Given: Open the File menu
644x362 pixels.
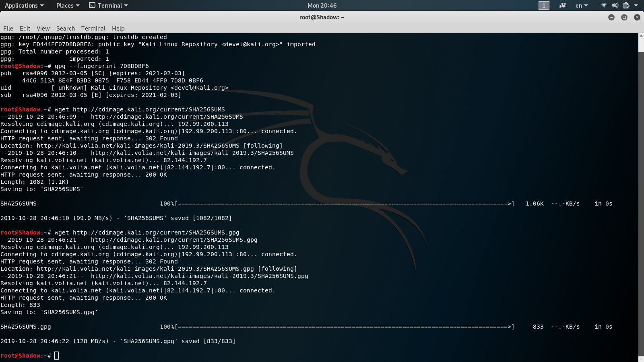Looking at the screenshot, I should point(8,28).
